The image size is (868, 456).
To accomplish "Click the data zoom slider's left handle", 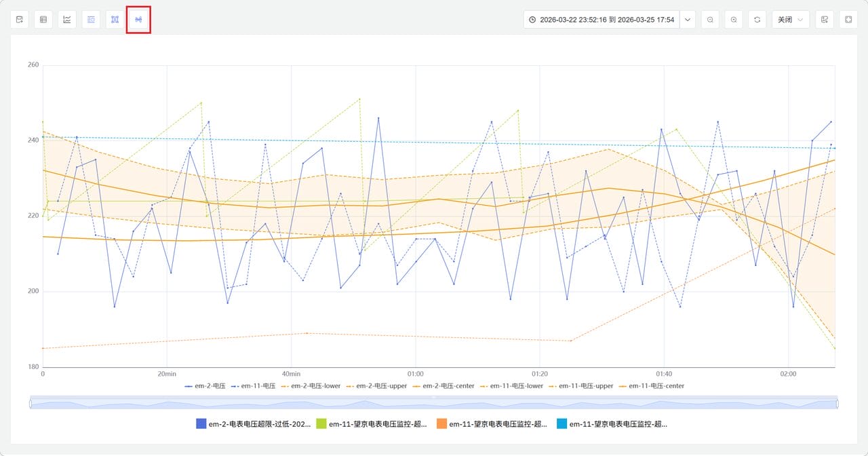I will coord(31,404).
